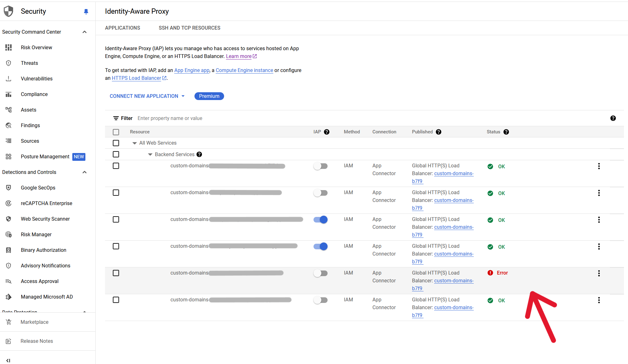Click the Learn more link for IAP
Screen dimensions: 628x364
point(239,56)
